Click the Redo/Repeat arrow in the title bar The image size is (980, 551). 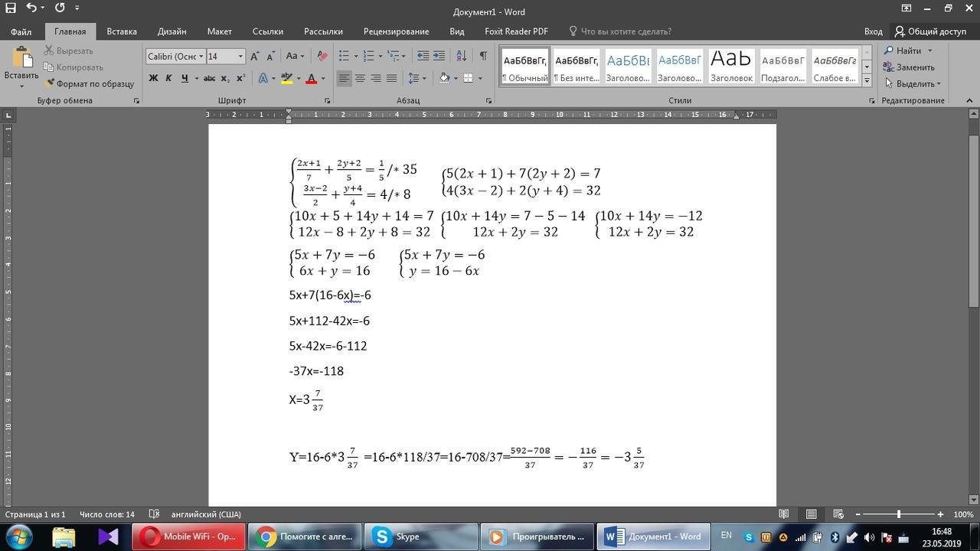click(60, 8)
